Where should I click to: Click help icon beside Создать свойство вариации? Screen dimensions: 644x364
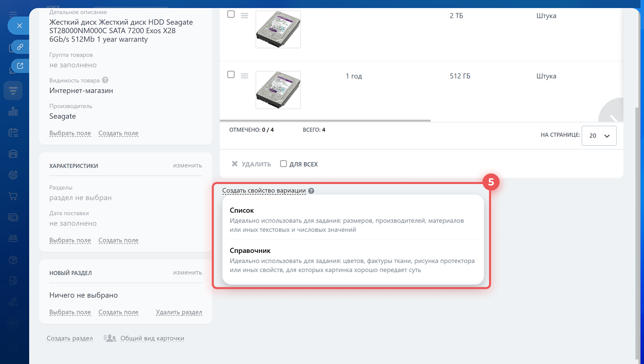click(311, 191)
